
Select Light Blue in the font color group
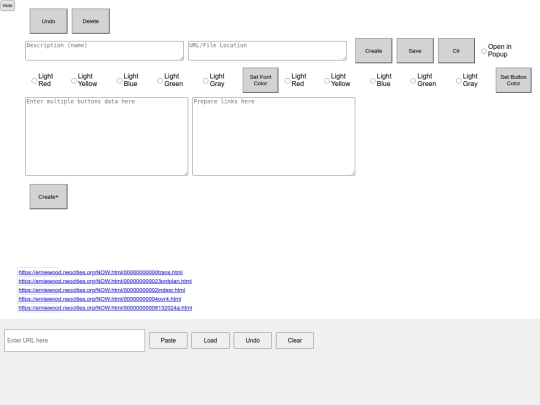pos(120,81)
